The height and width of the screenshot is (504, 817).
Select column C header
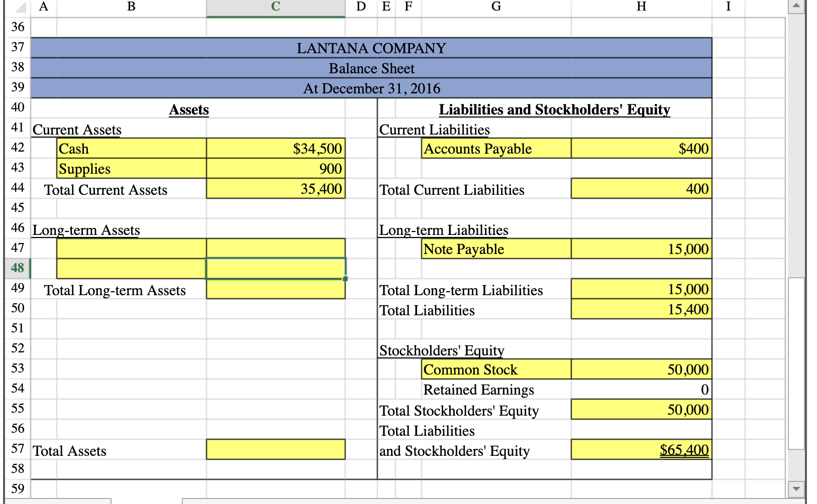click(274, 7)
